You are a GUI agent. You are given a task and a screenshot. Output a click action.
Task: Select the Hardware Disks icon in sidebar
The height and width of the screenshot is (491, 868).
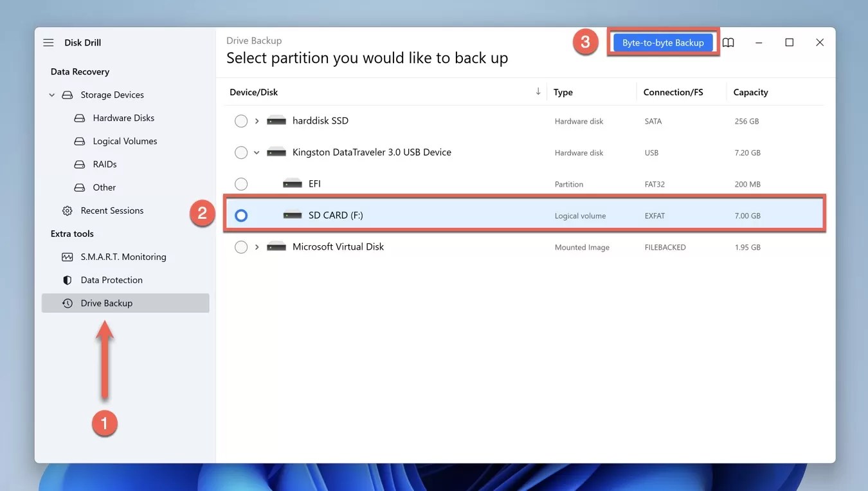coord(78,118)
